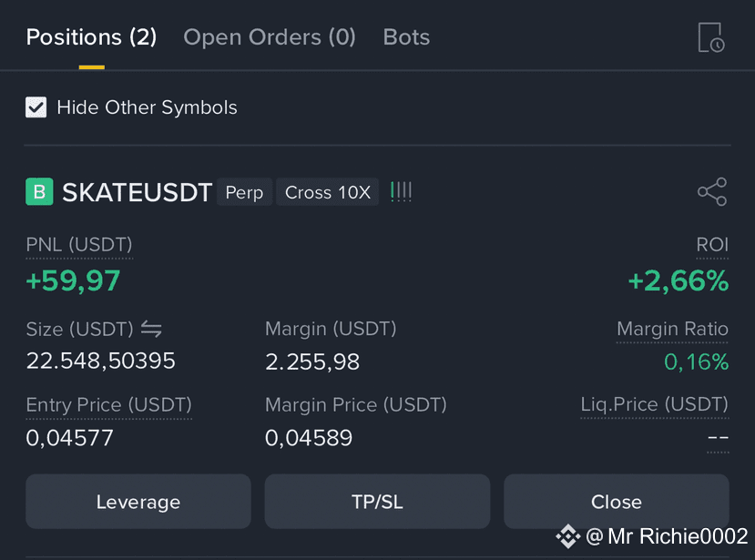Tap the Margin Ratio label
The width and height of the screenshot is (755, 560).
point(672,329)
